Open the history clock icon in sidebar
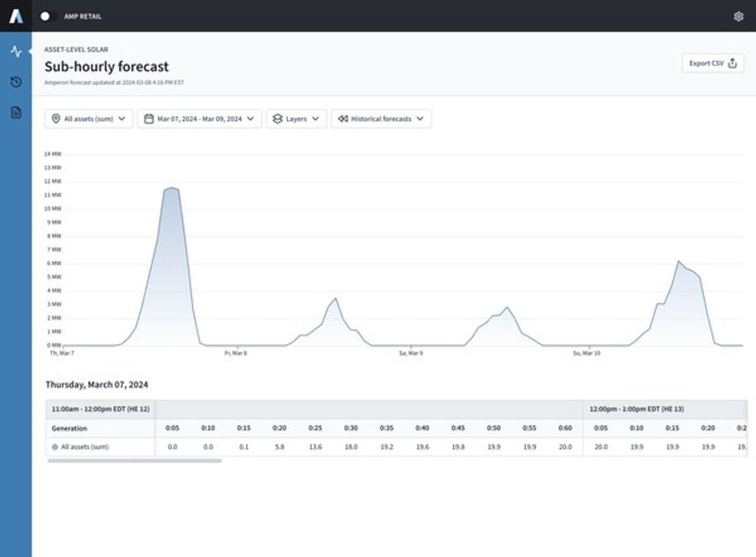This screenshot has height=557, width=756. click(15, 82)
